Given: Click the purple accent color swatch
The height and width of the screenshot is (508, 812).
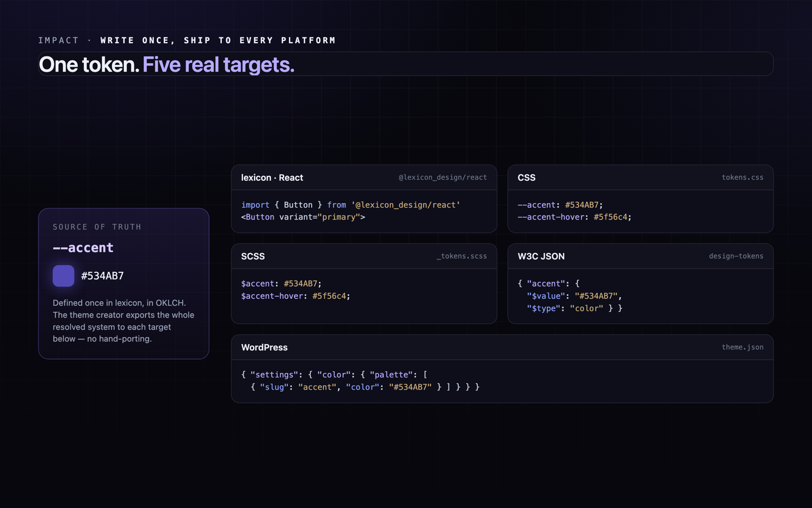Looking at the screenshot, I should click(x=63, y=276).
